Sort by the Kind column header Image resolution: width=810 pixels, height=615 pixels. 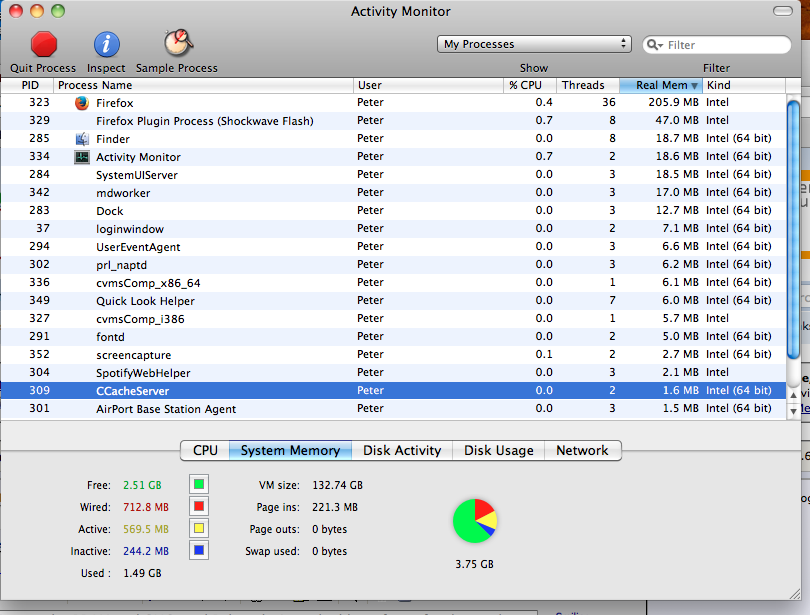pyautogui.click(x=744, y=85)
